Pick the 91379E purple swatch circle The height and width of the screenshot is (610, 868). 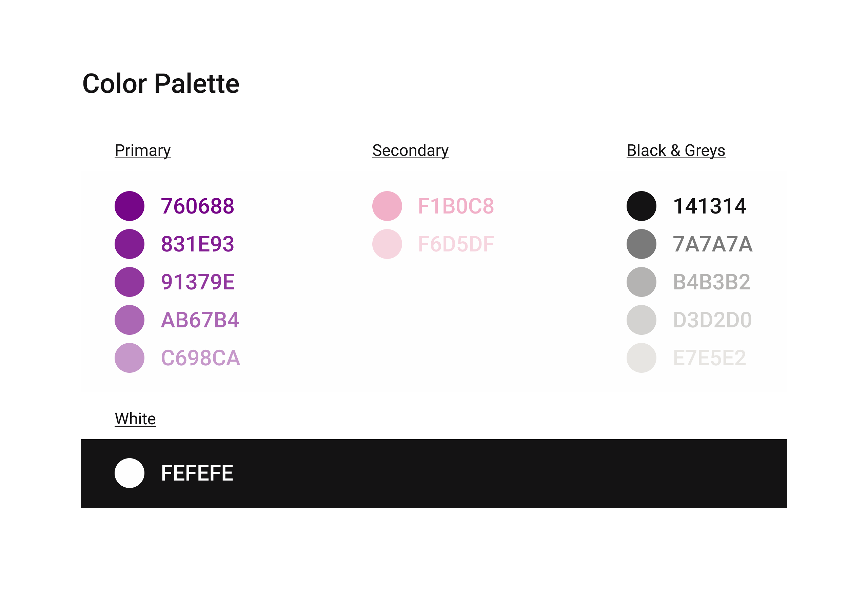point(129,282)
